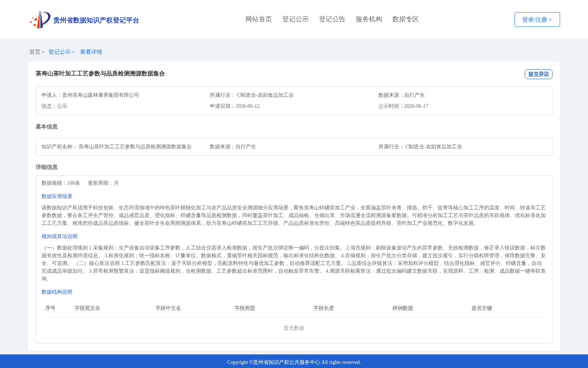
Task: Click the 样例数据 column header
Action: click(403, 308)
